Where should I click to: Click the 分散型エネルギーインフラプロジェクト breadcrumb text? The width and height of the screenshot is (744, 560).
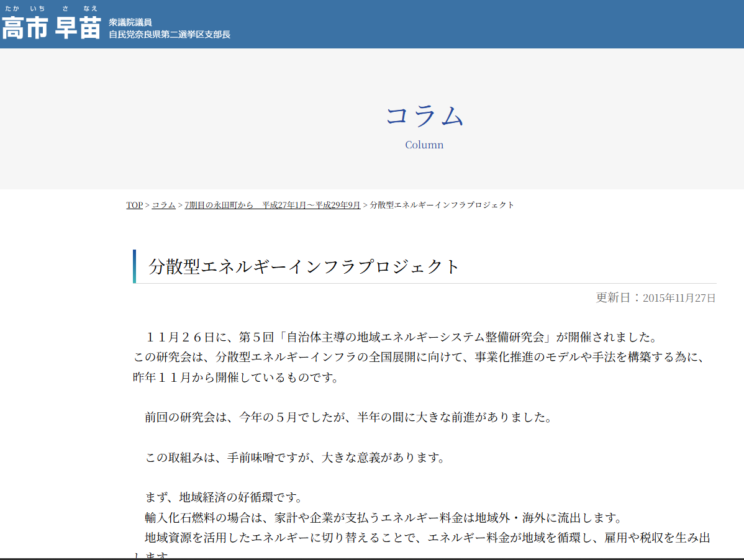tap(441, 204)
